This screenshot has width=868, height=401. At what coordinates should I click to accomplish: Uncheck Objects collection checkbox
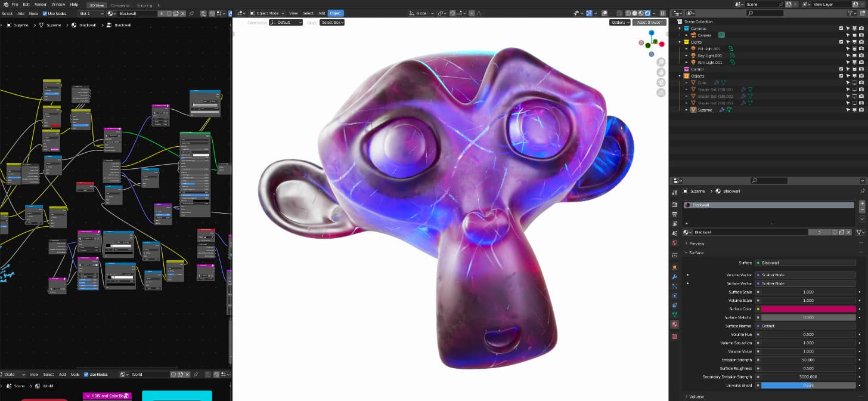tap(841, 76)
